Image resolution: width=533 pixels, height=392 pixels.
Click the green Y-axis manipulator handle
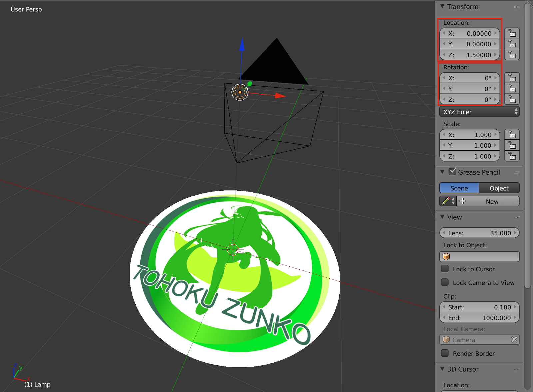click(250, 84)
